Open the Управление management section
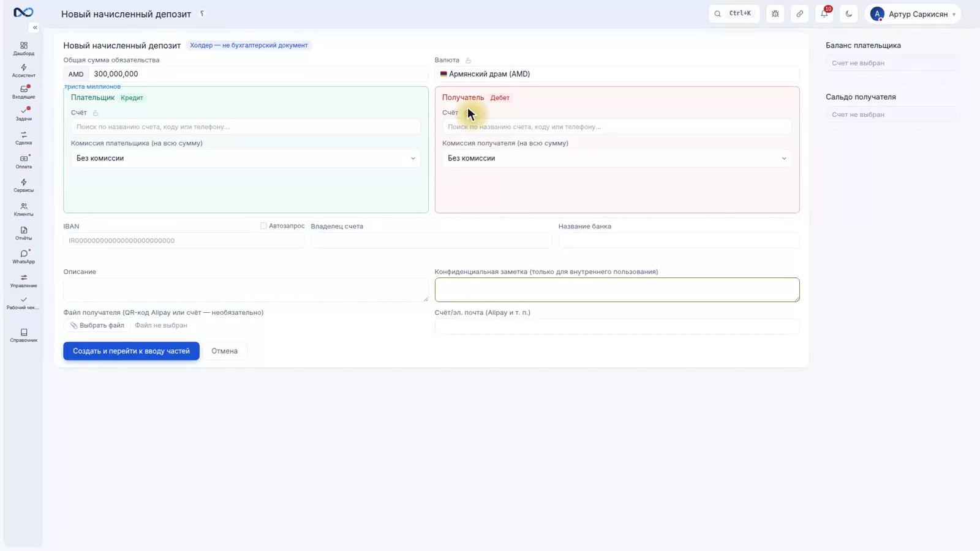980x551 pixels. click(x=23, y=280)
